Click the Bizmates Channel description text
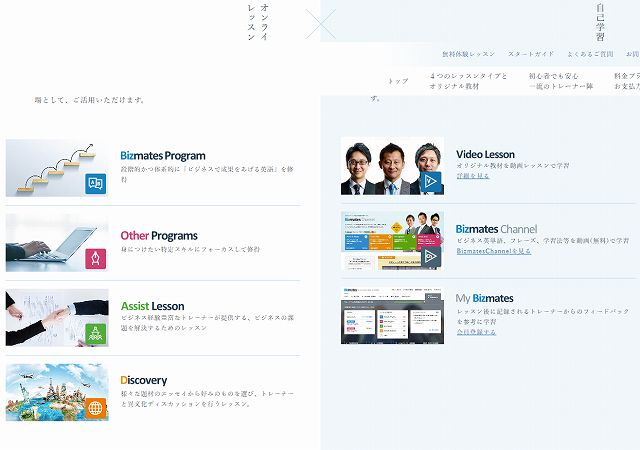The height and width of the screenshot is (450, 640). pos(543,241)
